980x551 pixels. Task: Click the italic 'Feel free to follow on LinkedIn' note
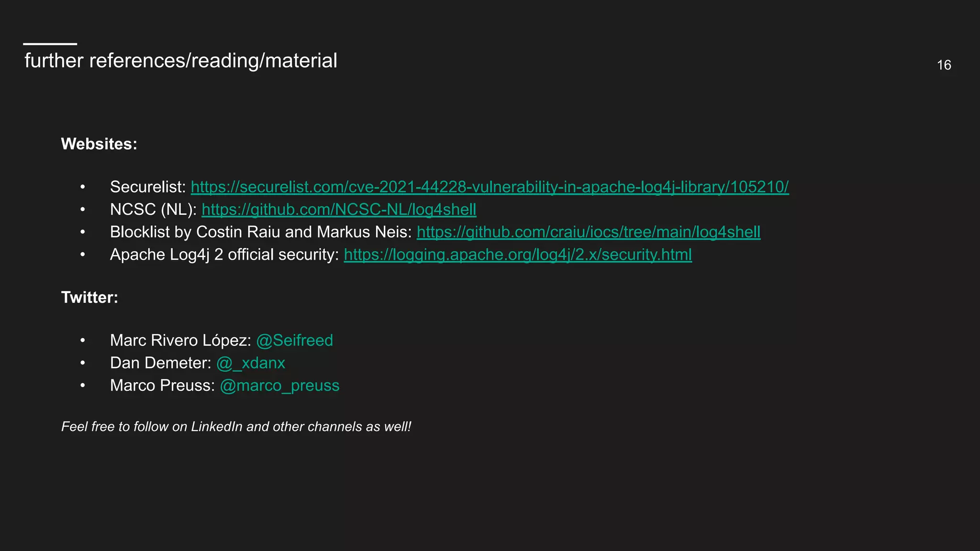point(236,427)
